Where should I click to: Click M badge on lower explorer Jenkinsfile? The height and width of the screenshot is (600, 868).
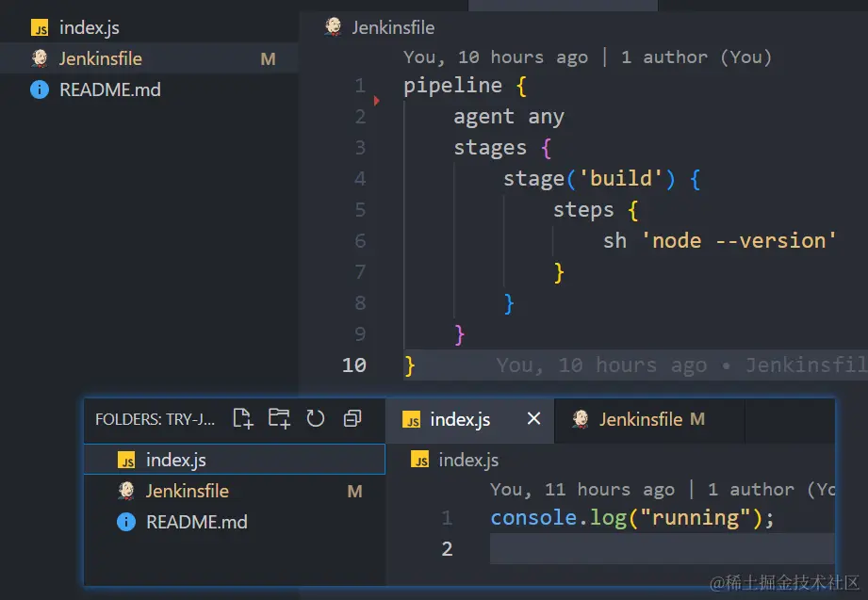355,492
